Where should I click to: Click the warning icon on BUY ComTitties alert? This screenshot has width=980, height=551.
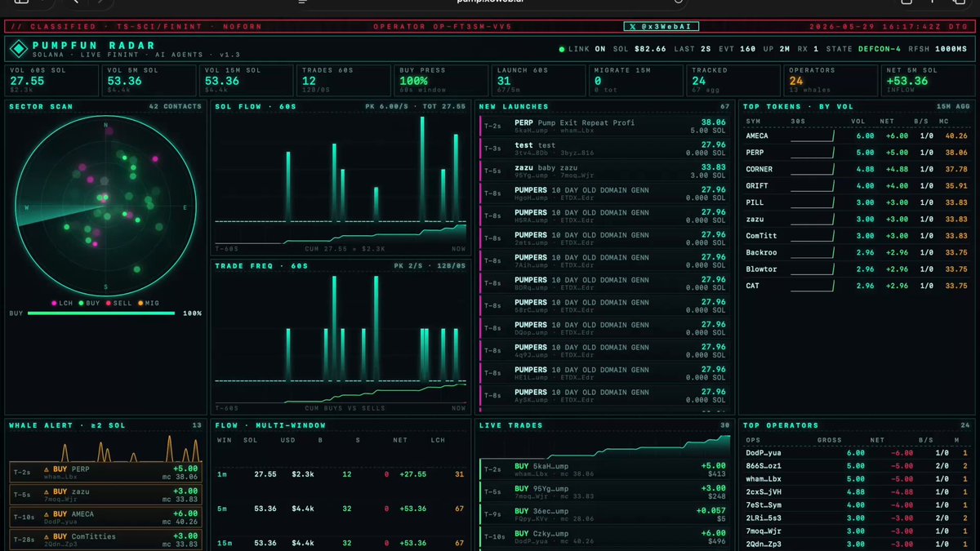click(47, 536)
